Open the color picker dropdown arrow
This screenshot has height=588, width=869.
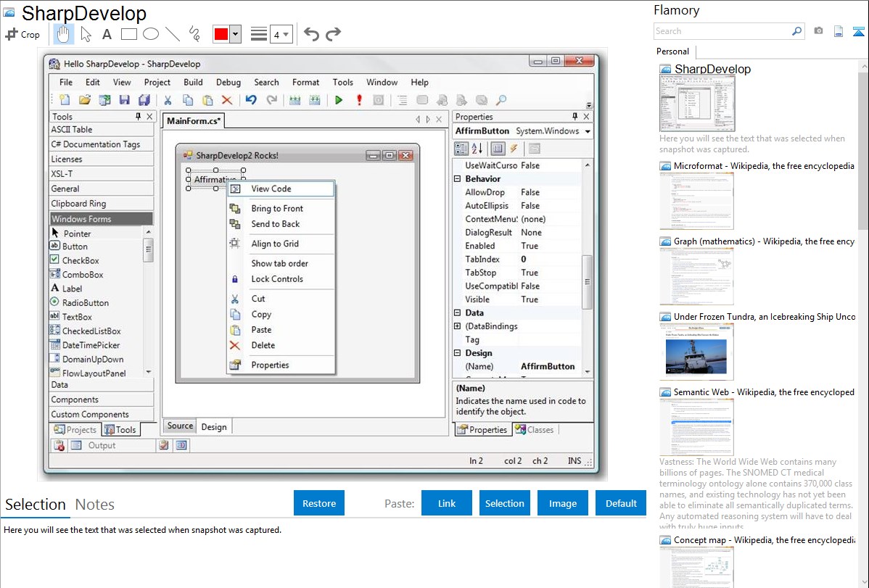[x=235, y=34]
